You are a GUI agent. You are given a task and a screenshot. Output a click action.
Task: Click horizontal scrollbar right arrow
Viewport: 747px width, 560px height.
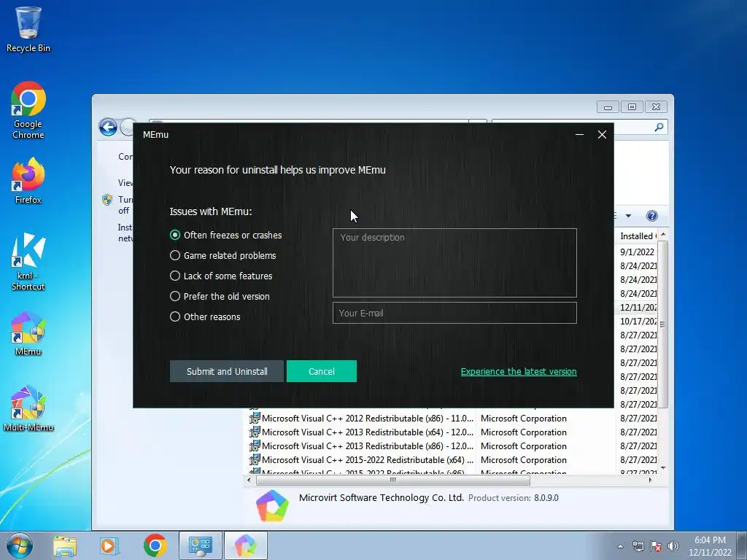[650, 480]
